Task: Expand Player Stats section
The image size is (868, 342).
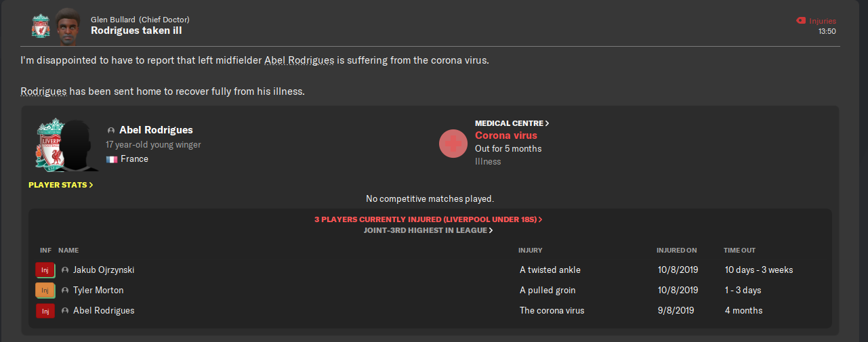Action: (61, 185)
